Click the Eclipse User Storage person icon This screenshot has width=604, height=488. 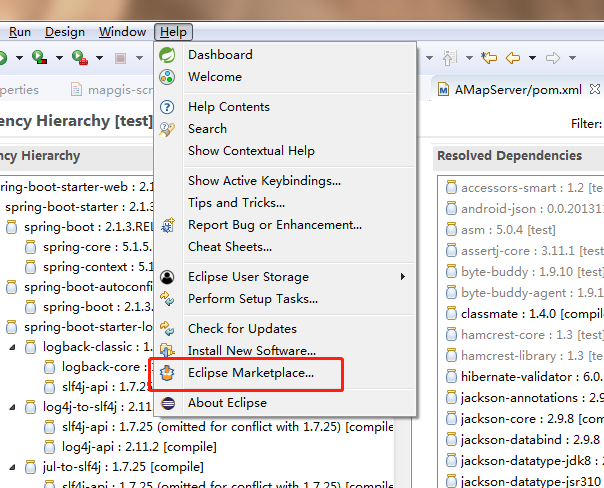pos(167,277)
